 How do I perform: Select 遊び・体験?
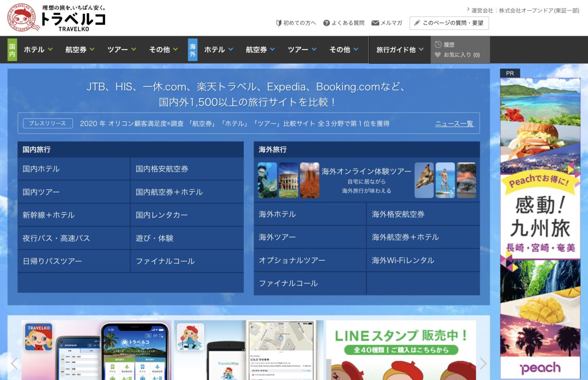tap(187, 238)
